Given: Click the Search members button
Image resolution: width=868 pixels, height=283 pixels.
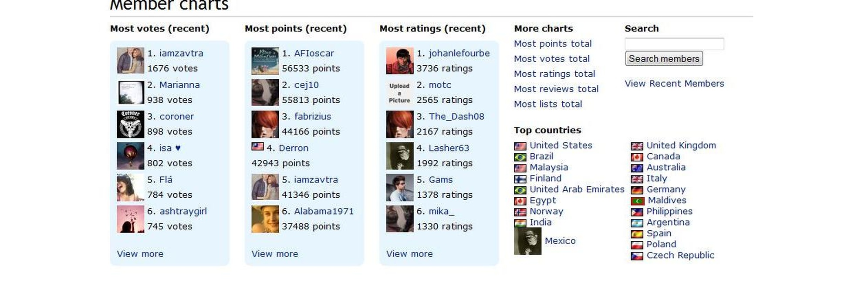Looking at the screenshot, I should 664,58.
